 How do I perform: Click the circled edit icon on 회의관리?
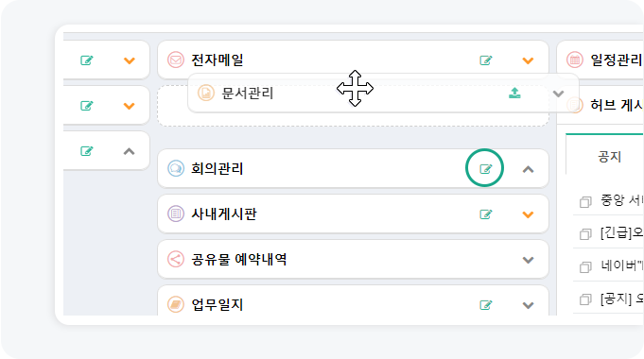point(485,168)
